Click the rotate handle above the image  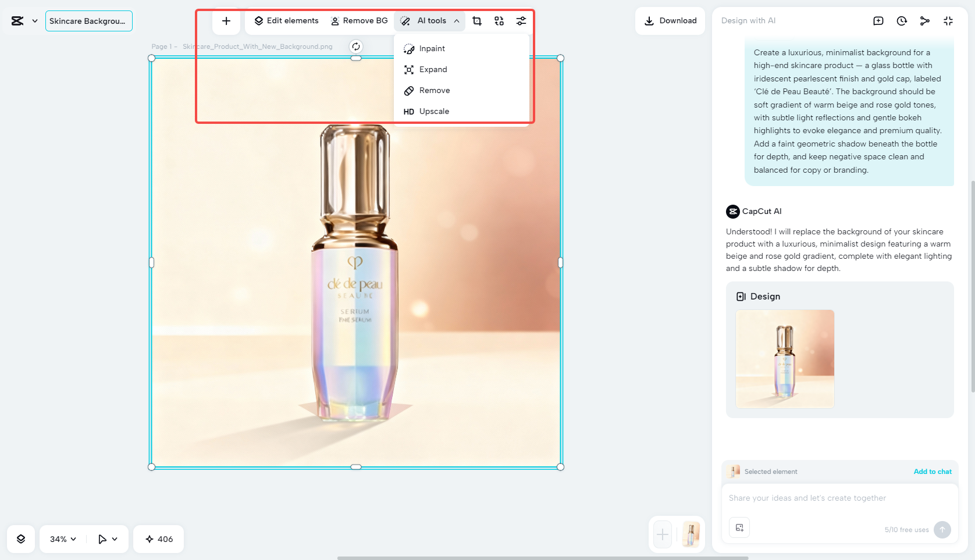356,47
